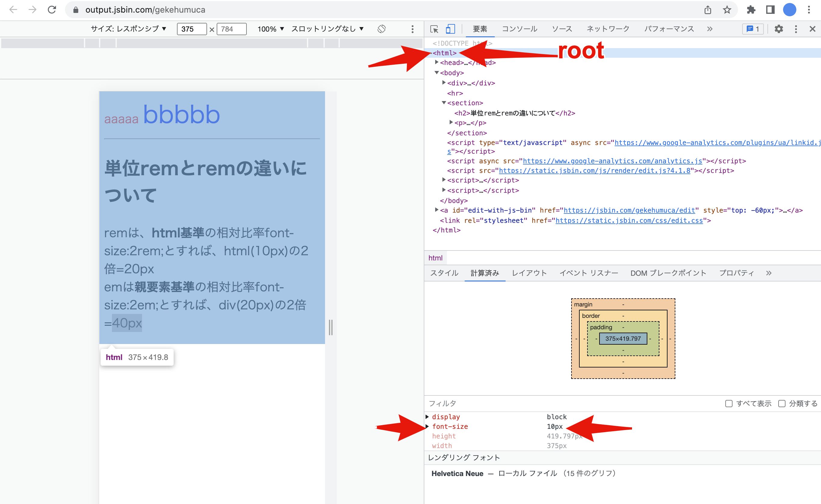821x504 pixels.
Task: Activate the element inspector picker
Action: [x=434, y=29]
